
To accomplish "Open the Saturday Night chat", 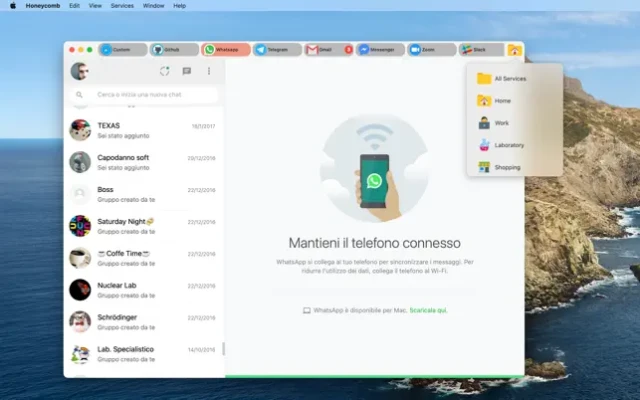I will point(144,225).
